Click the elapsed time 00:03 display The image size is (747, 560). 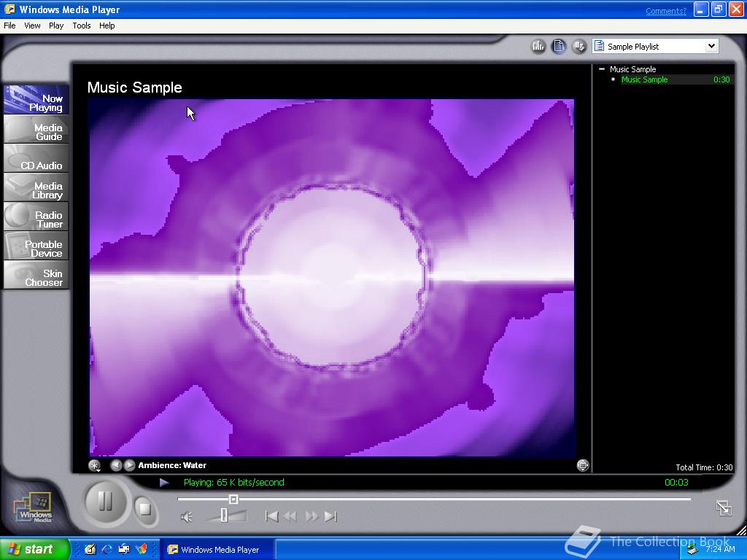pos(676,483)
